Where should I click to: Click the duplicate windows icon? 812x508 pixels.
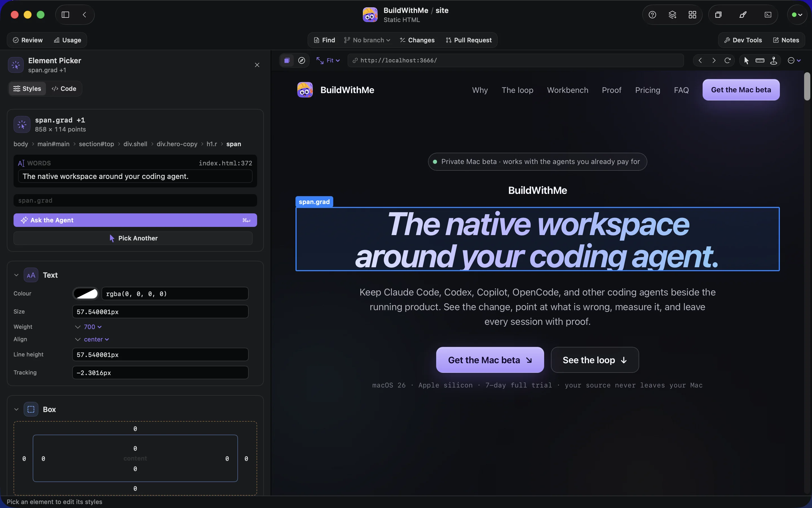pyautogui.click(x=718, y=15)
